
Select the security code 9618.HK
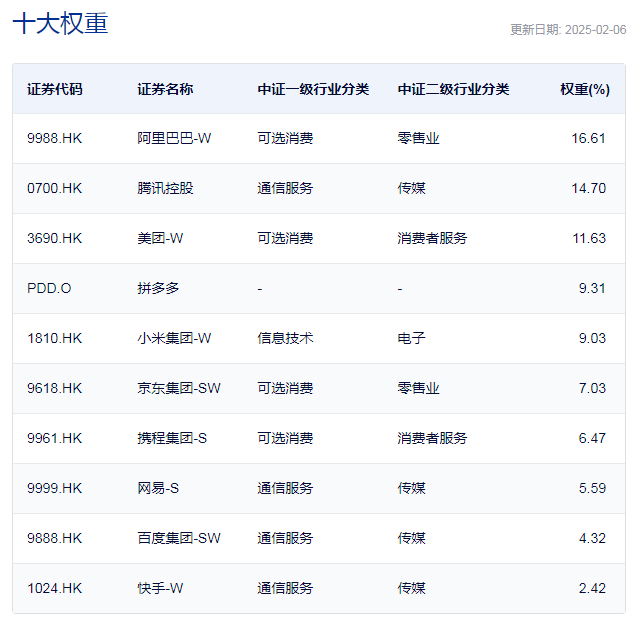[x=54, y=388]
